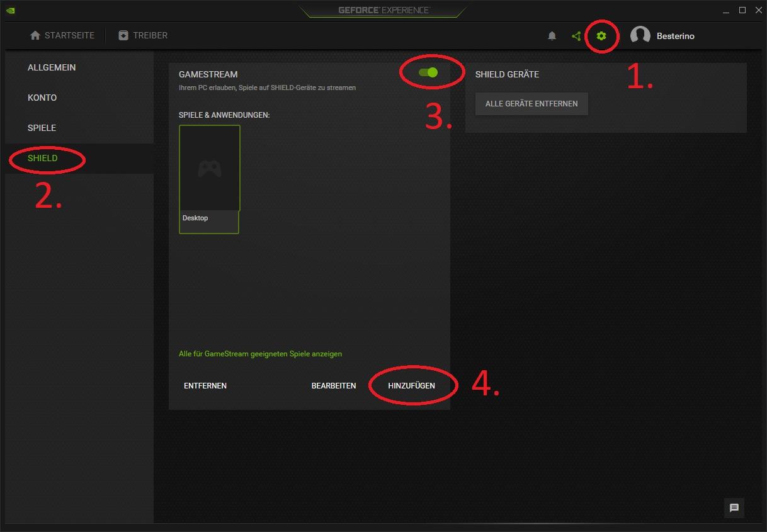767x532 pixels.
Task: Open notifications bell icon
Action: coord(552,36)
